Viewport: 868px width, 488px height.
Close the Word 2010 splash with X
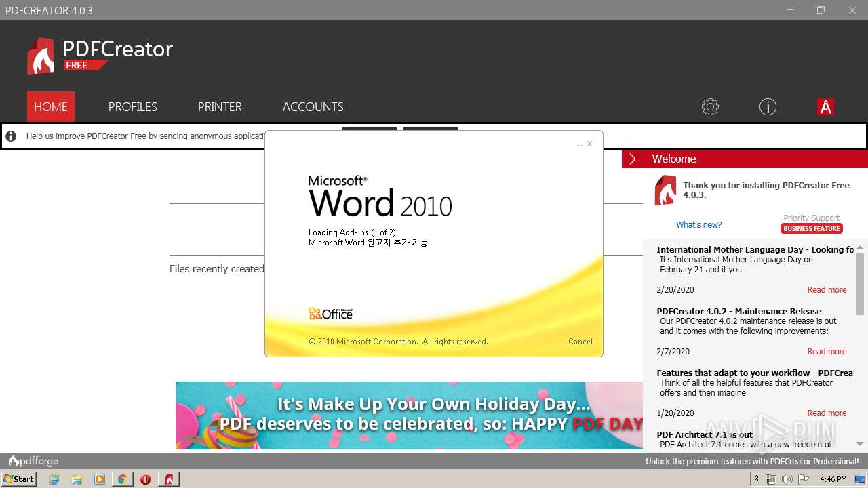(590, 144)
